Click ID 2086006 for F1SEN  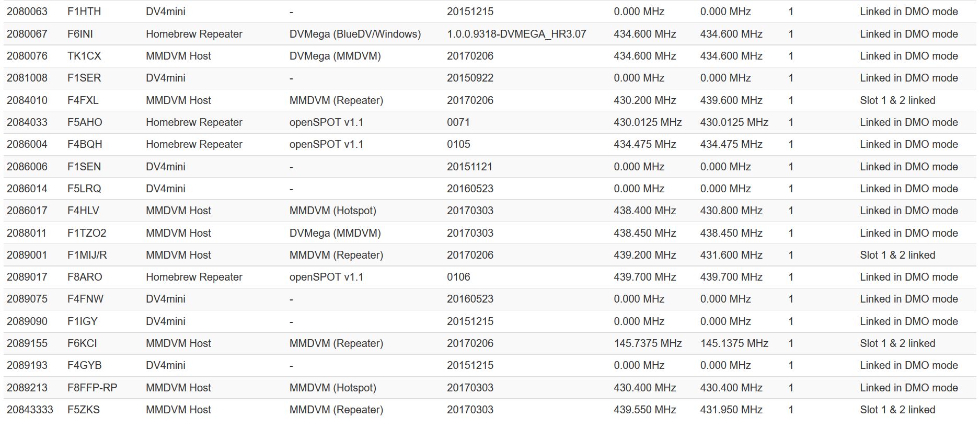click(27, 167)
